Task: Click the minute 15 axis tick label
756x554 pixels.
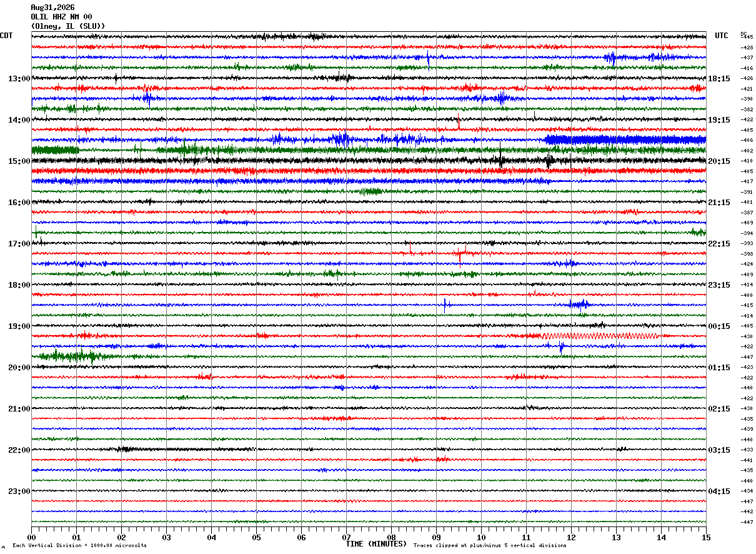Action: 706,537
